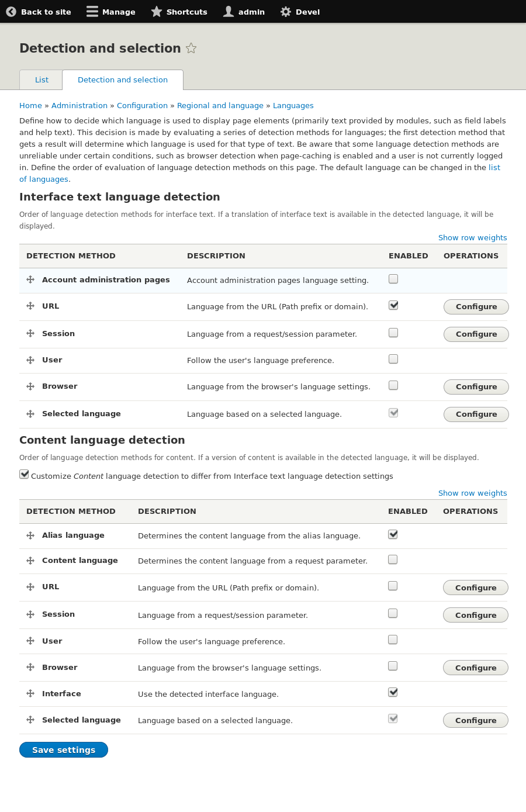
Task: Open the admin account menu
Action: tap(244, 12)
